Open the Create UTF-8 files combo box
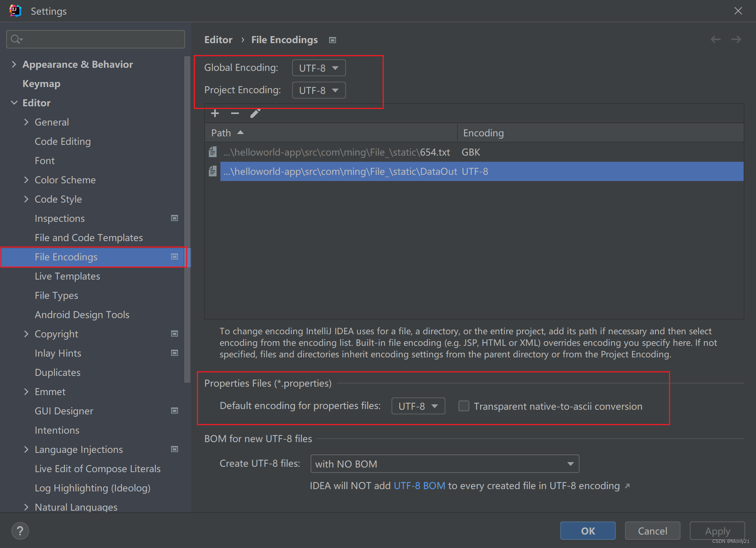The width and height of the screenshot is (756, 548). [444, 464]
